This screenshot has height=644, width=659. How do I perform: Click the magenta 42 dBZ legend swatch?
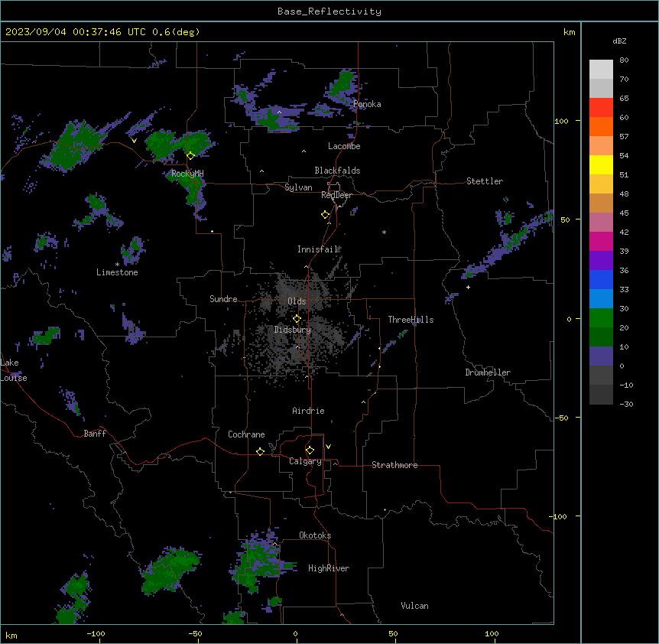pyautogui.click(x=601, y=241)
